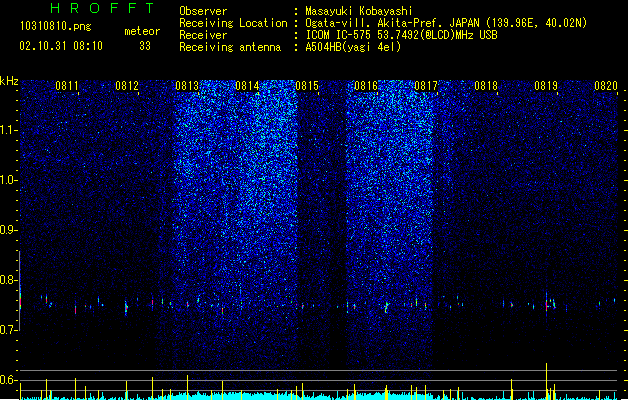This screenshot has width=629, height=400.
Task: Click the meteor label
Action: click(x=142, y=31)
